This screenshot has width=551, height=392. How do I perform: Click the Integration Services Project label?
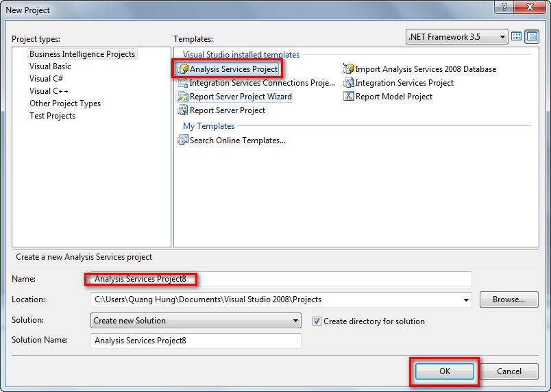pos(404,83)
